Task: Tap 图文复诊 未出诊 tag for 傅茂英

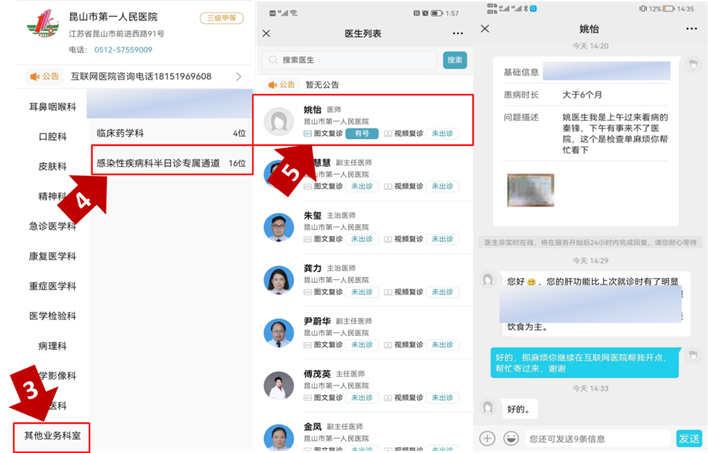Action: [362, 397]
